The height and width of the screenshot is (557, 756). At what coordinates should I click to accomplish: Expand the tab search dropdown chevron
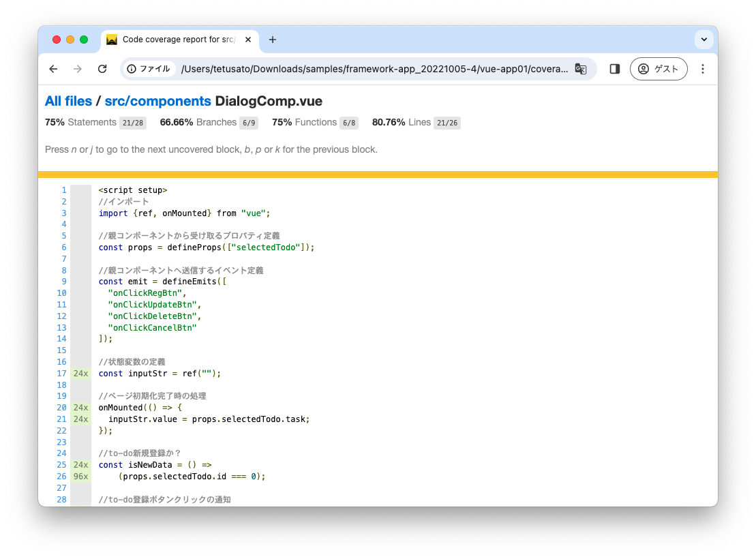[x=704, y=40]
